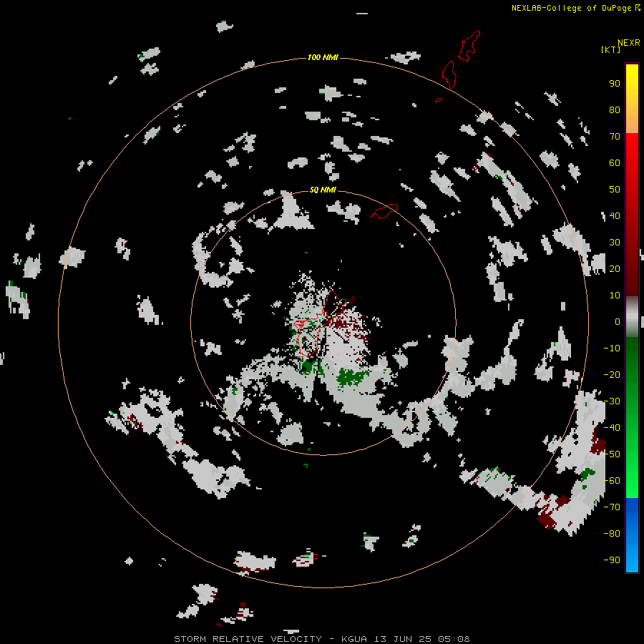This screenshot has height=644, width=644.
Task: Click the 10 value on the velocity scale
Action: coord(615,296)
